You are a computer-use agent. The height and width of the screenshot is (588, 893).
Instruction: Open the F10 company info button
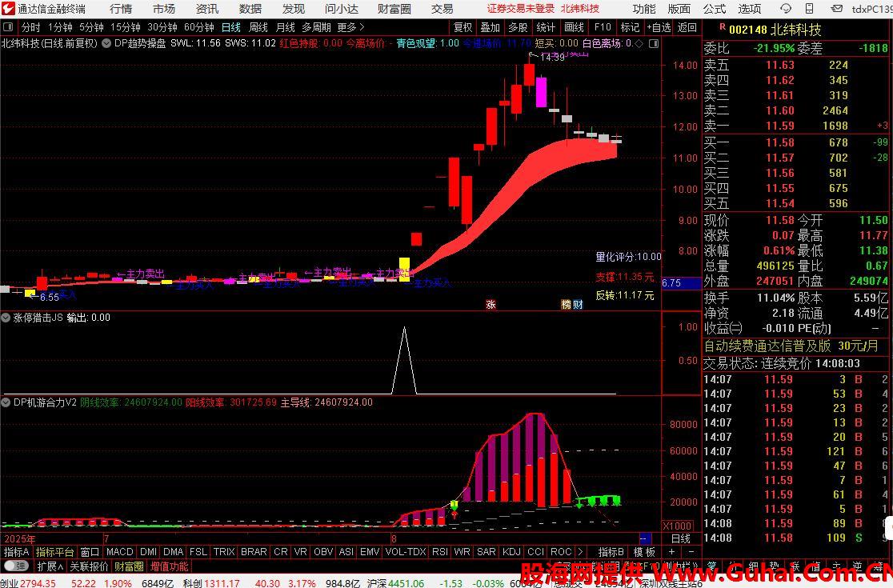(x=603, y=27)
